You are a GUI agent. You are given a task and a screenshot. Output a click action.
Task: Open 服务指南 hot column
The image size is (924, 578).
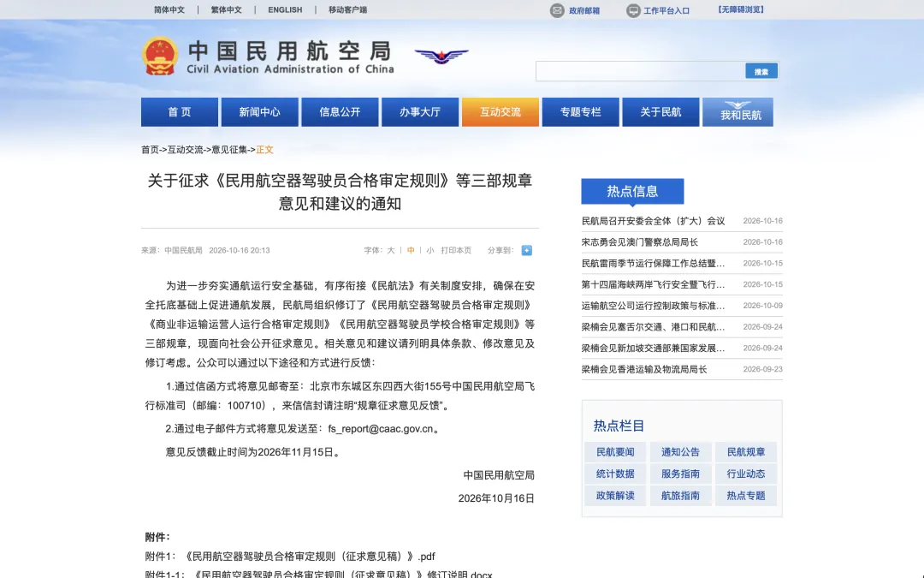(681, 474)
